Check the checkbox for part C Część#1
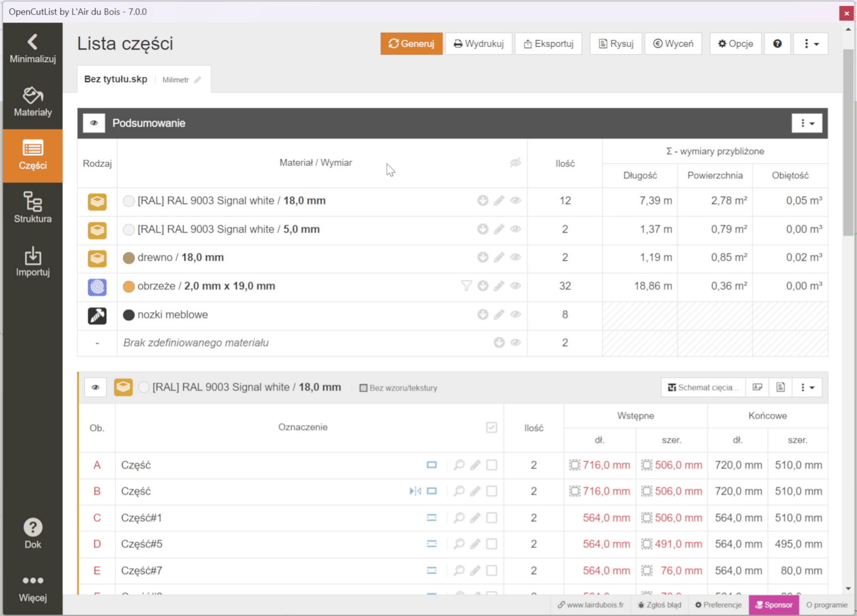857x616 pixels. 492,518
